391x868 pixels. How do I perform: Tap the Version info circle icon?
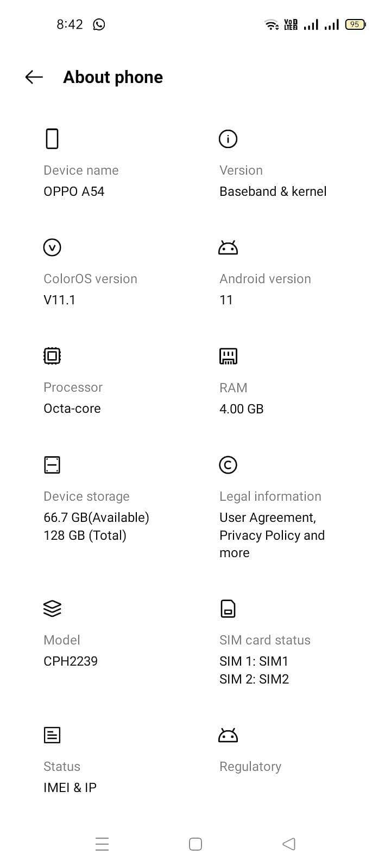point(228,139)
